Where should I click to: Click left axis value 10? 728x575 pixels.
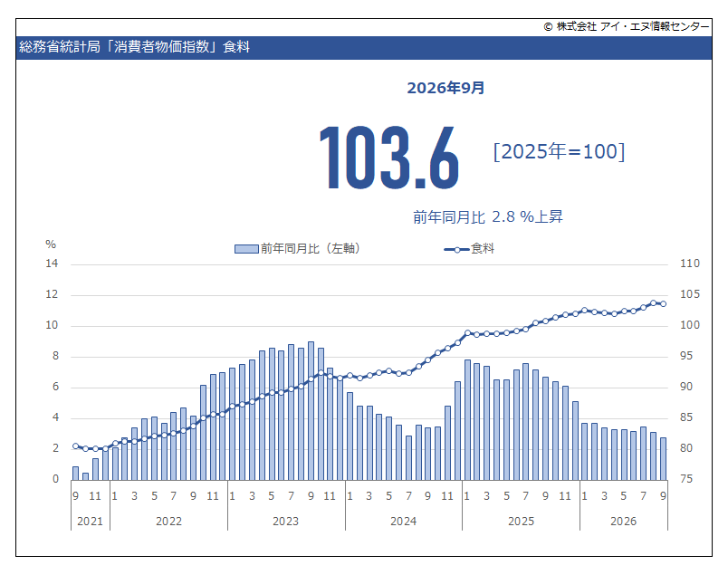coord(52,325)
